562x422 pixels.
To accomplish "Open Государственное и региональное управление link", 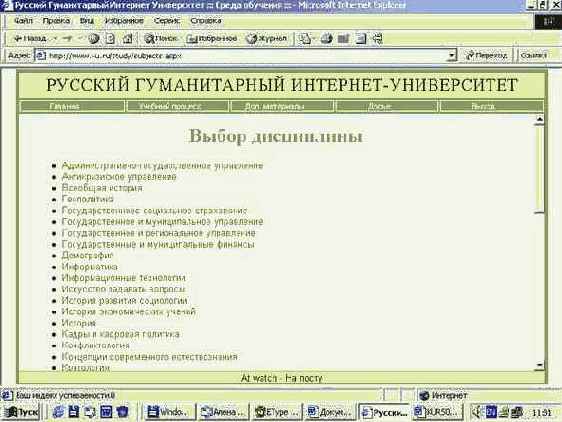I will point(158,233).
